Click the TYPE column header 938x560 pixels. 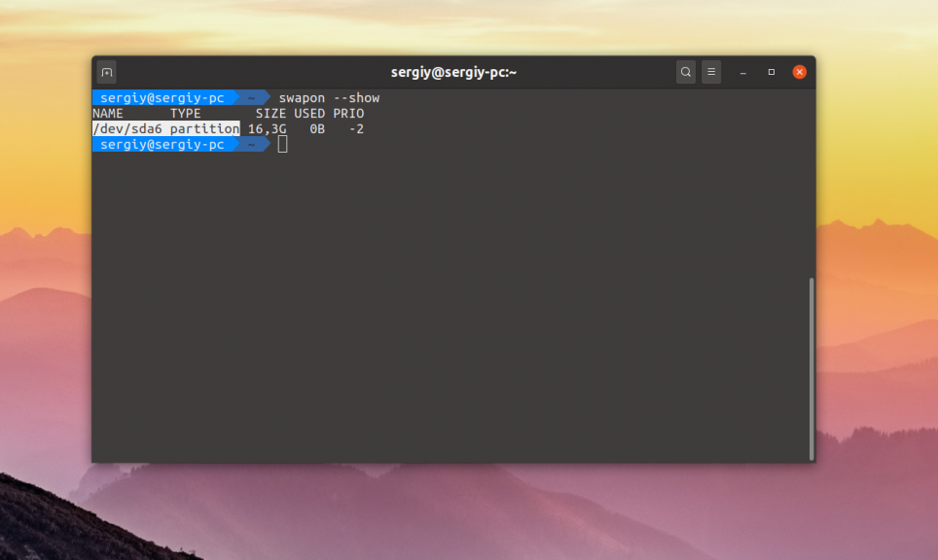pyautogui.click(x=186, y=114)
